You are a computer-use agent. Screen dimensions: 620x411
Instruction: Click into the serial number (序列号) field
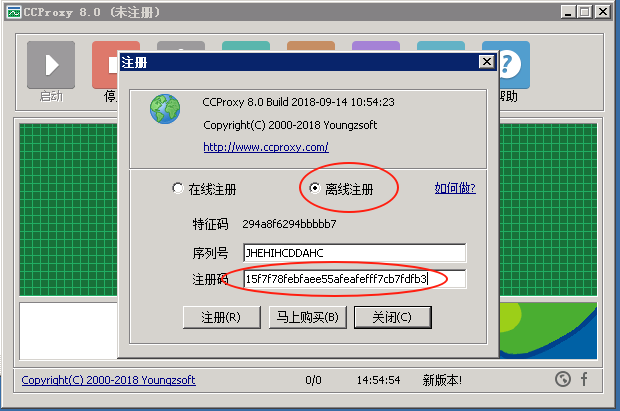(355, 253)
